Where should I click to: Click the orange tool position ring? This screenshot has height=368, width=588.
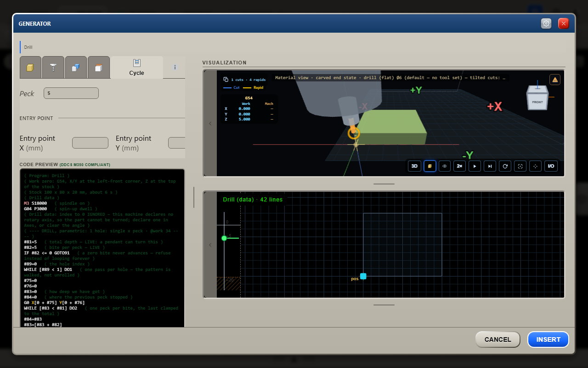[x=354, y=133]
